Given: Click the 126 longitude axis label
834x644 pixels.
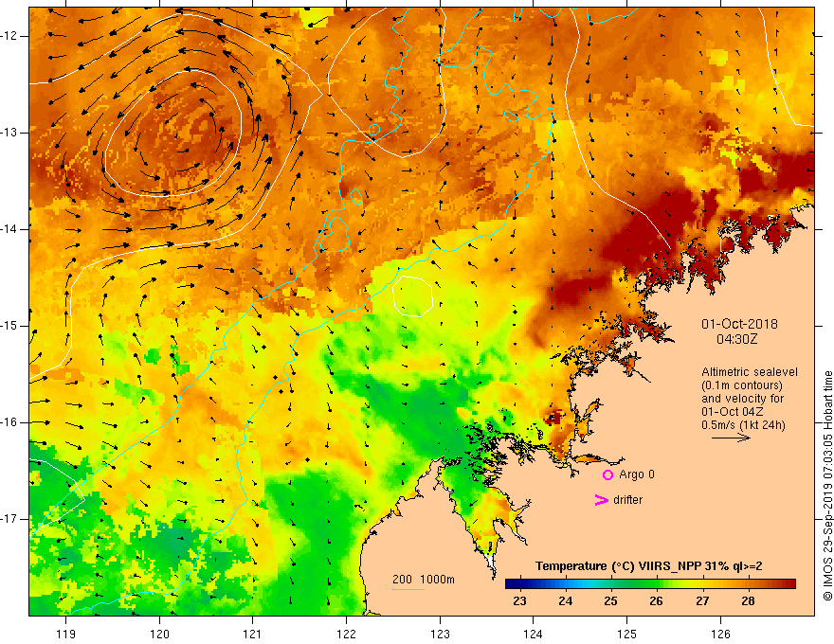Looking at the screenshot, I should [720, 634].
